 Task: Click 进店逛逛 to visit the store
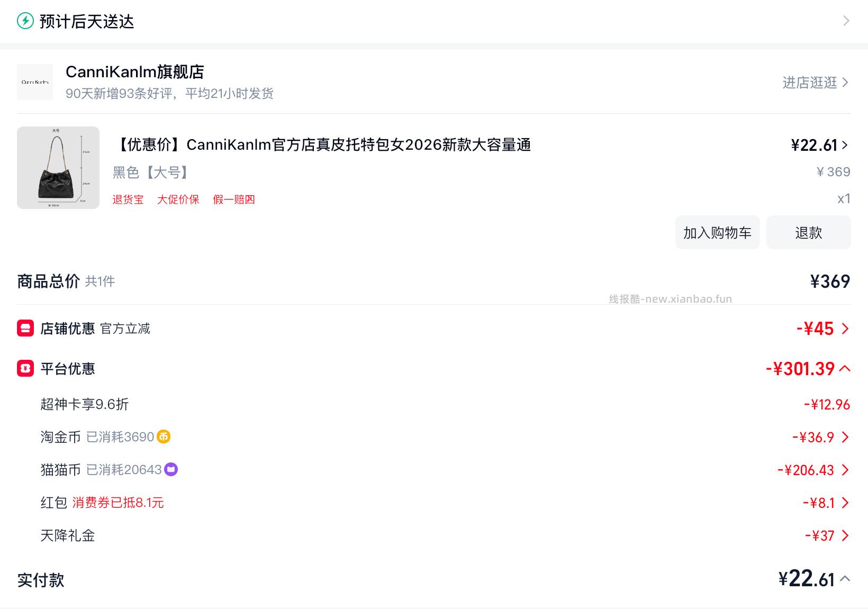click(809, 83)
